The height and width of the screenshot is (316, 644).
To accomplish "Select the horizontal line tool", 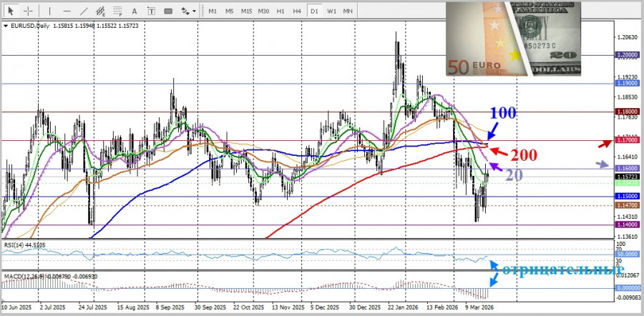I will pyautogui.click(x=66, y=11).
